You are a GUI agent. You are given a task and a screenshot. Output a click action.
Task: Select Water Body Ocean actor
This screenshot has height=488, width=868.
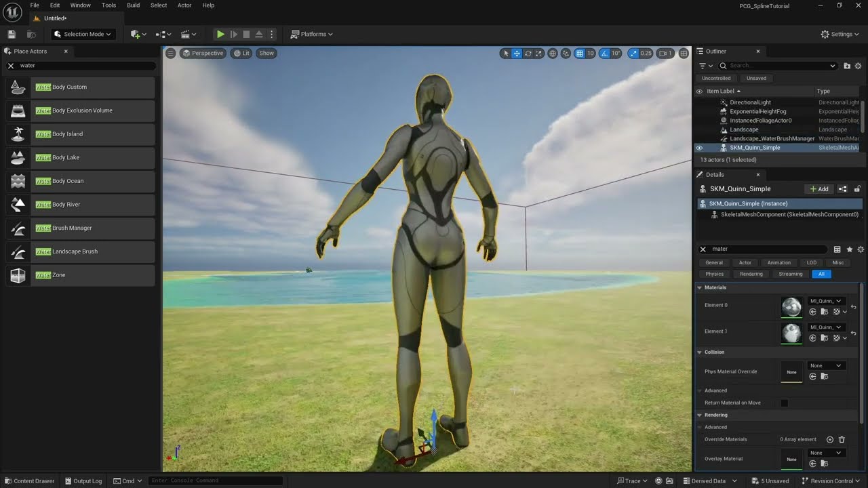click(x=80, y=181)
